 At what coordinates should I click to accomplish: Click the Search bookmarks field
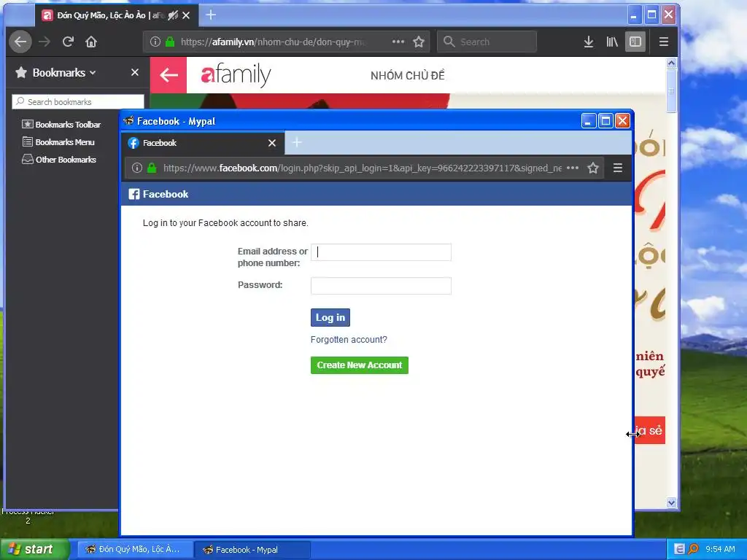coord(77,102)
